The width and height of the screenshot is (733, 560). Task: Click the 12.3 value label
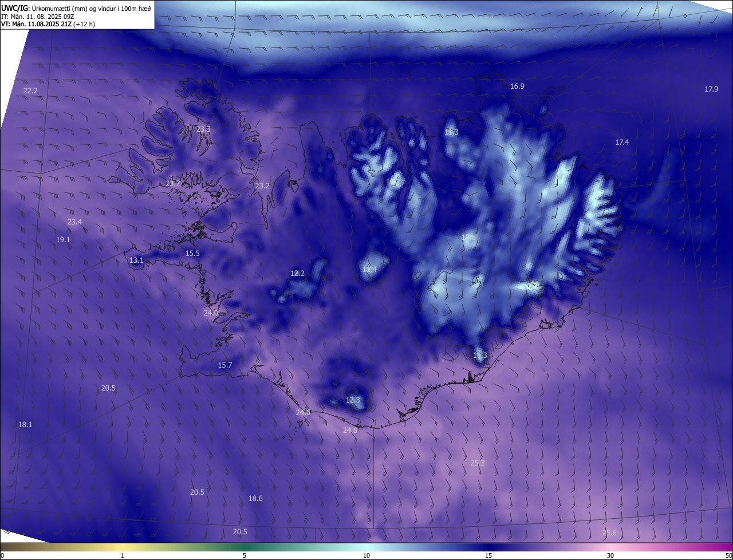pyautogui.click(x=353, y=400)
